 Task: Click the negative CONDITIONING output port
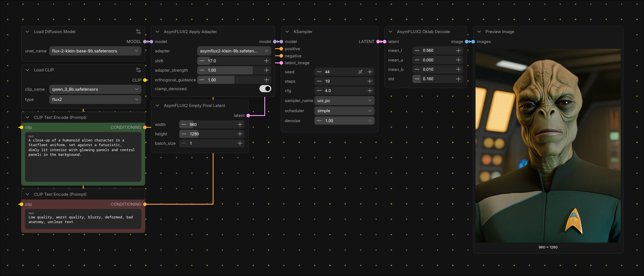(145, 204)
